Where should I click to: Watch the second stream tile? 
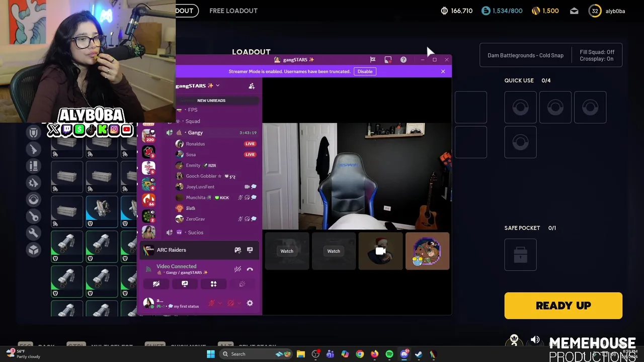pos(334,251)
